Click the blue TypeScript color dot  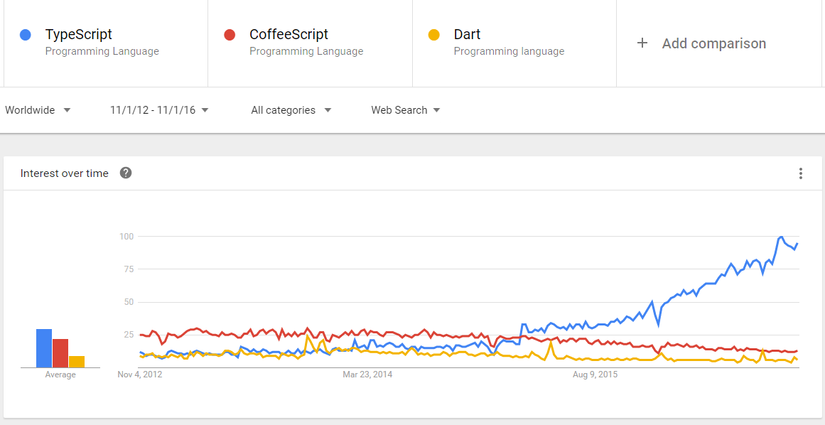click(25, 35)
